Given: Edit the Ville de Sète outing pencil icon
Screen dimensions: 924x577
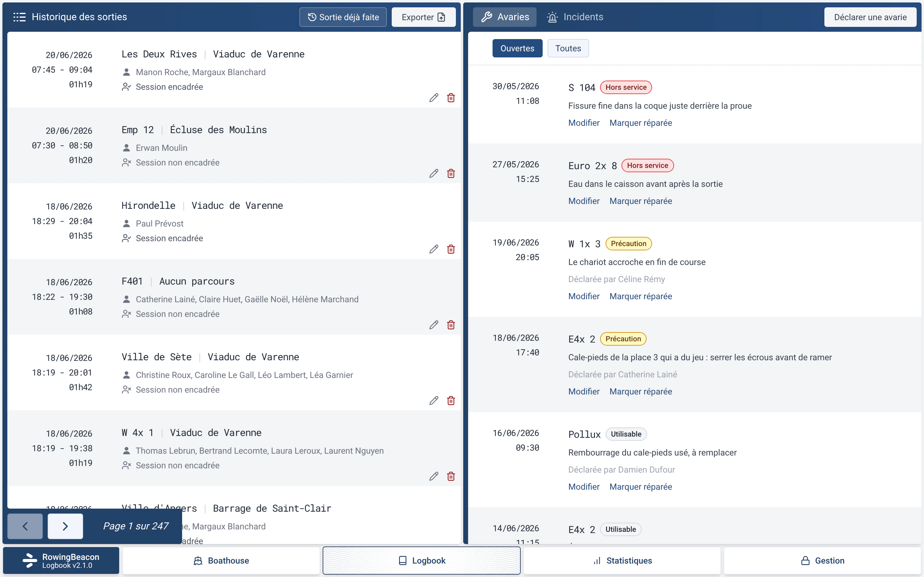Looking at the screenshot, I should pyautogui.click(x=434, y=401).
